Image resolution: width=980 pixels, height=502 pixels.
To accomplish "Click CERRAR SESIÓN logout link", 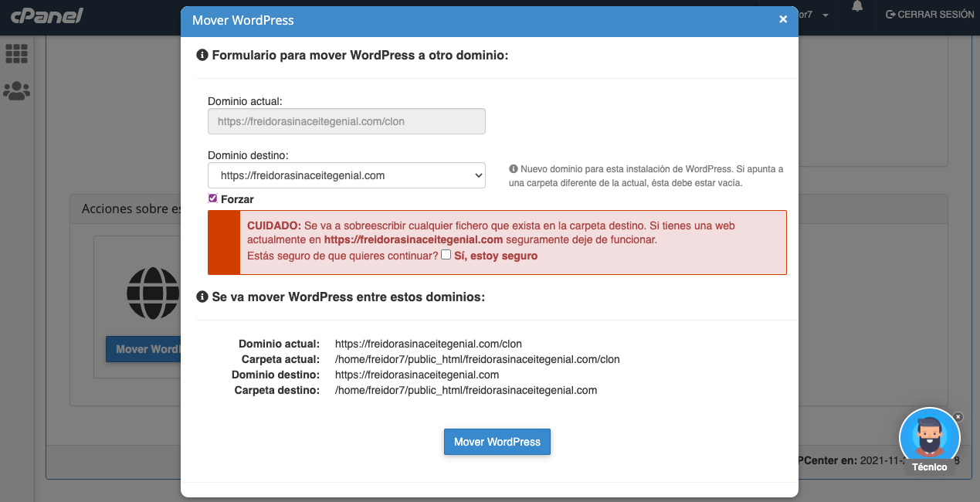I will click(x=930, y=15).
